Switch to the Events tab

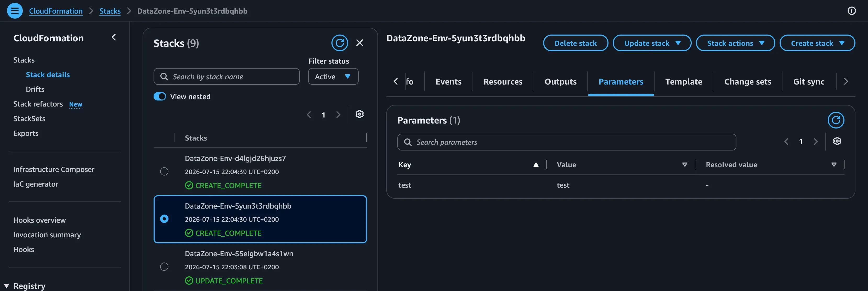(x=448, y=82)
